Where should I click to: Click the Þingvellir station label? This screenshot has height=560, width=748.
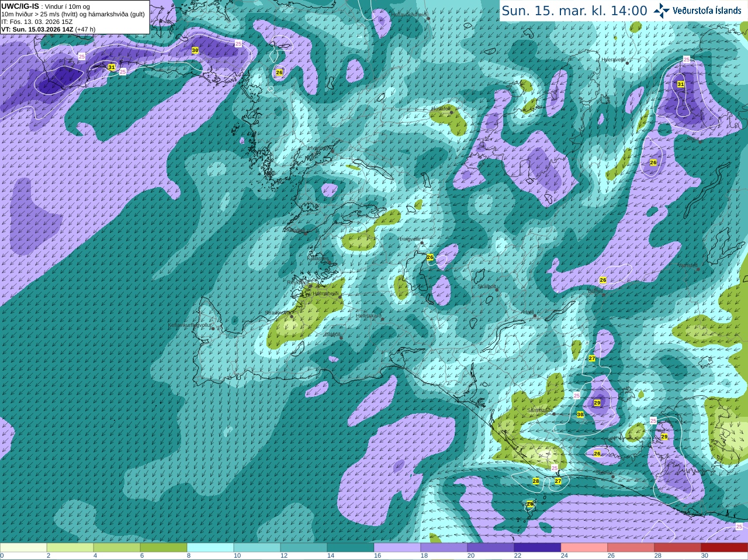410,239
